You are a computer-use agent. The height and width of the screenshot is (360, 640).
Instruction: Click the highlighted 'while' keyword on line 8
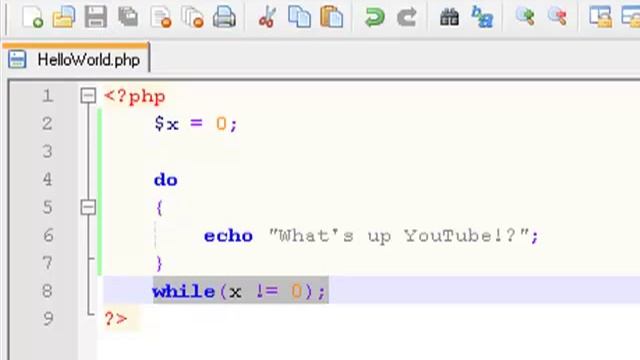(184, 291)
